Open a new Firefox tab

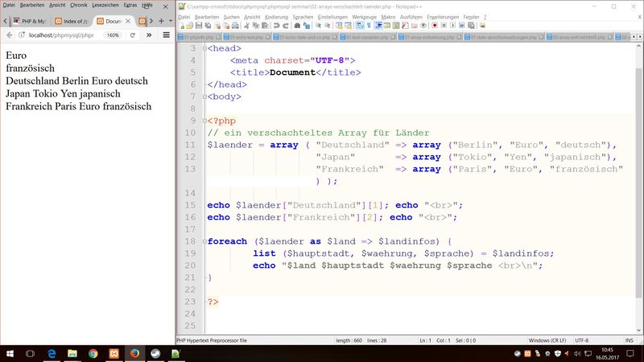(x=161, y=20)
